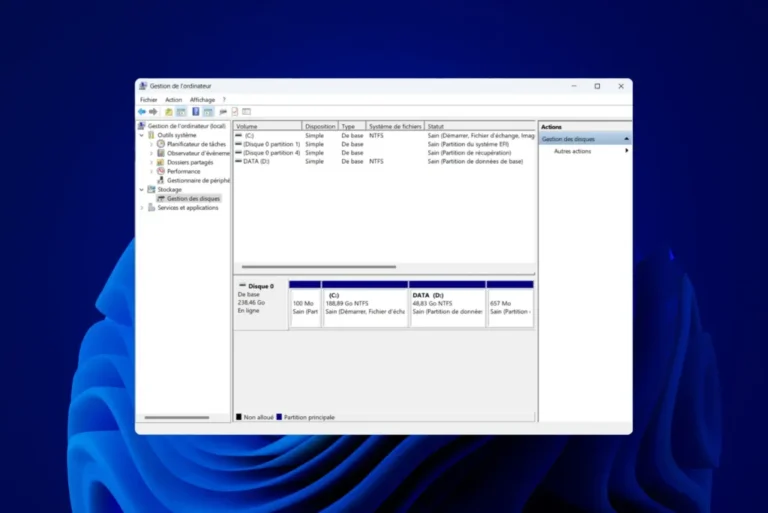Select Gestion des disques tree item
The image size is (768, 513).
[x=193, y=198]
